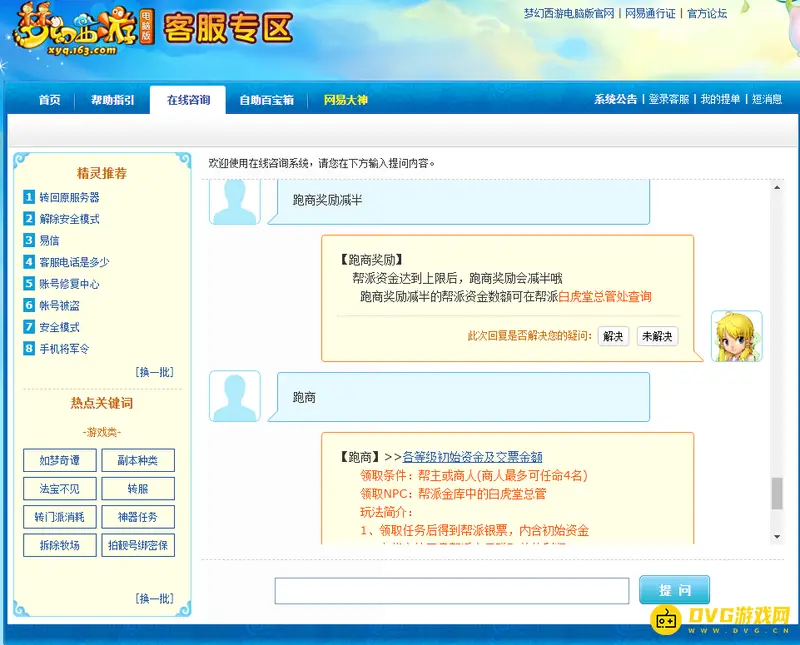Open the 首页 tab
The height and width of the screenshot is (645, 800).
coord(49,100)
